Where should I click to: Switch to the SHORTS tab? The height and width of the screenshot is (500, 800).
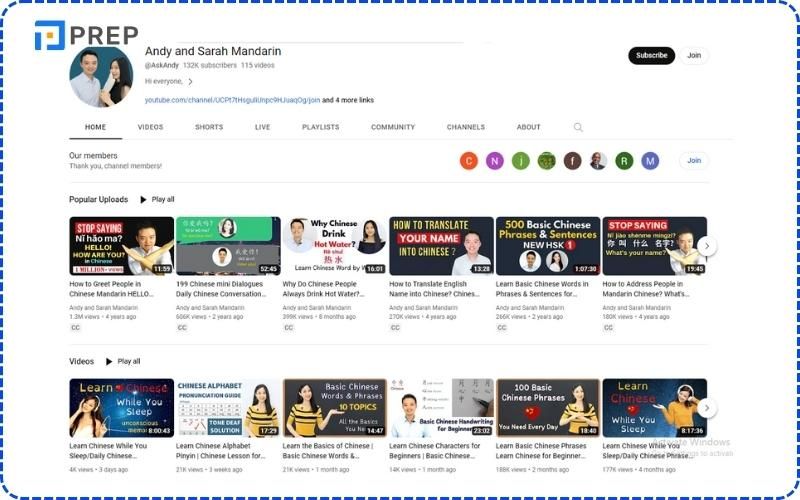(209, 127)
